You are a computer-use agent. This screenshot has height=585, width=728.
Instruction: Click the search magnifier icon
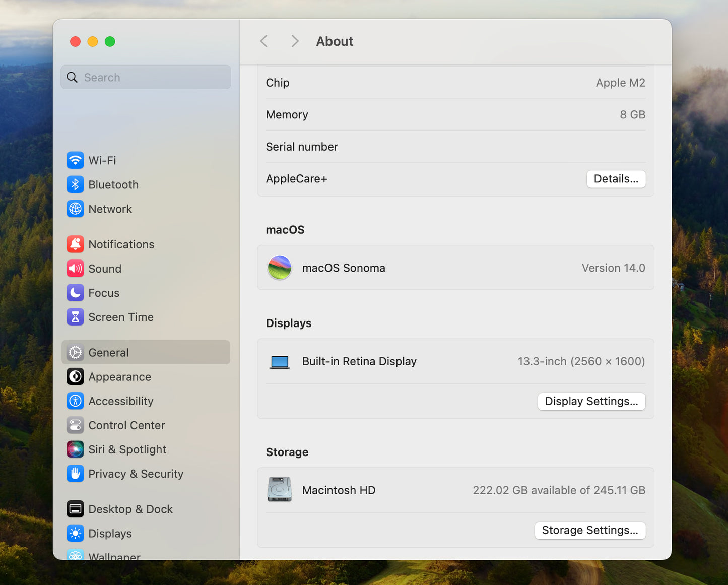[x=72, y=77]
